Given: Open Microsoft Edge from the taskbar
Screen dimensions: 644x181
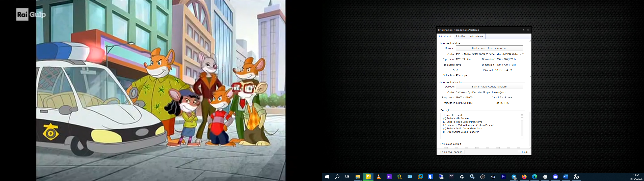Looking at the screenshot, I should tap(534, 177).
